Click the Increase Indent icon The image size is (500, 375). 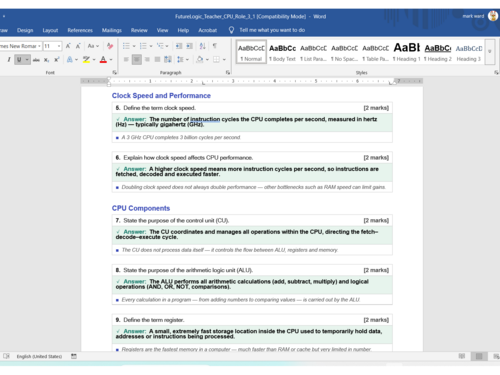coord(190,46)
